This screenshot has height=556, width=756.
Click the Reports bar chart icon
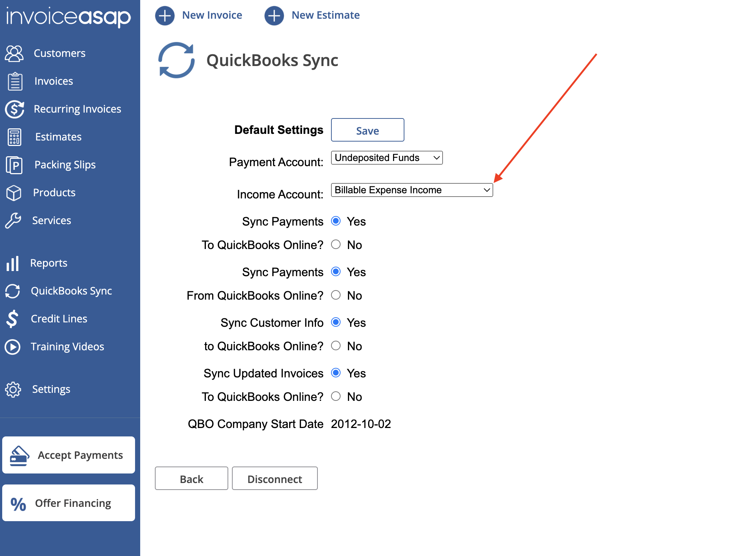pos(12,263)
